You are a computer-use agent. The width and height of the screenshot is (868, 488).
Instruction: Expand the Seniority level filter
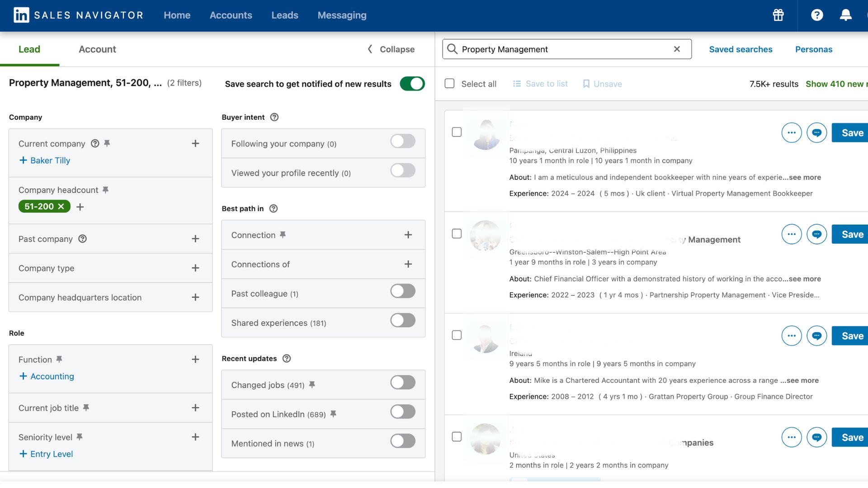[195, 437]
